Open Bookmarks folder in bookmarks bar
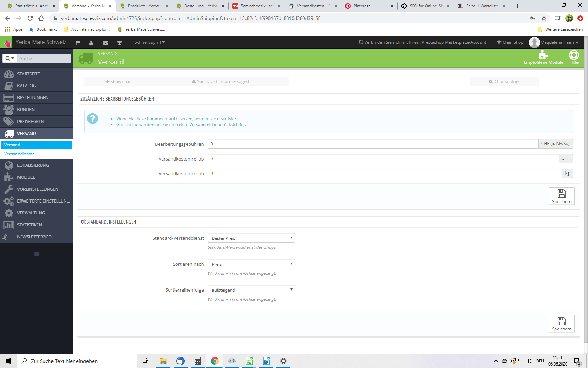Screen dimensions: 588x368 coord(43,29)
